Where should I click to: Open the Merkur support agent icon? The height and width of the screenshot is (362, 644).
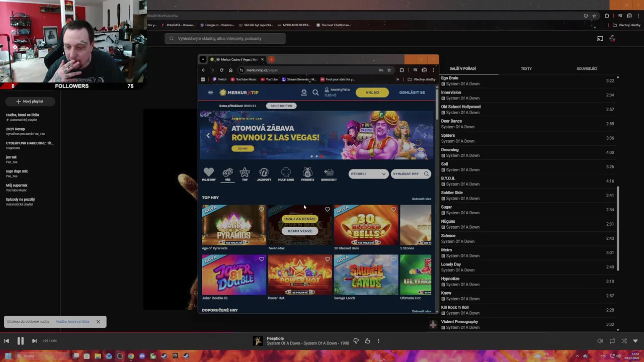(x=304, y=93)
